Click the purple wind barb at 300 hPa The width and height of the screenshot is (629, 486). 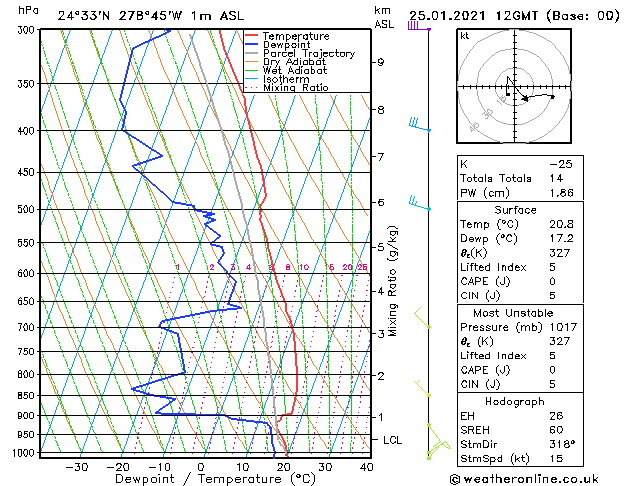[x=419, y=26]
